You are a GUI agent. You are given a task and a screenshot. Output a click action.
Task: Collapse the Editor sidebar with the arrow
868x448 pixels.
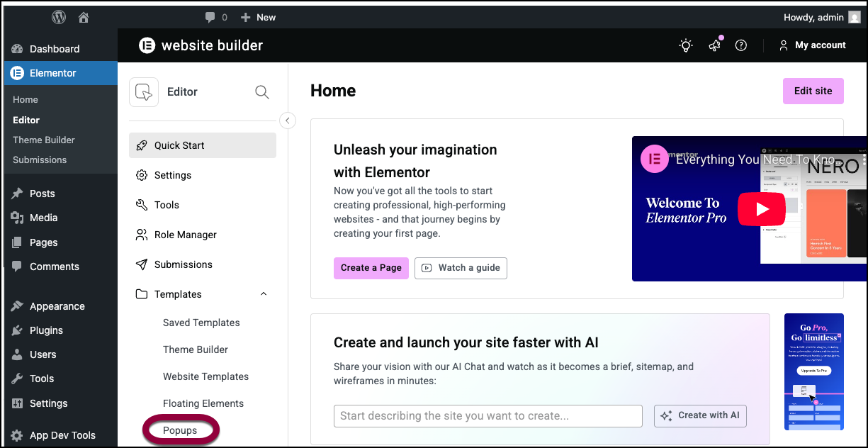287,121
